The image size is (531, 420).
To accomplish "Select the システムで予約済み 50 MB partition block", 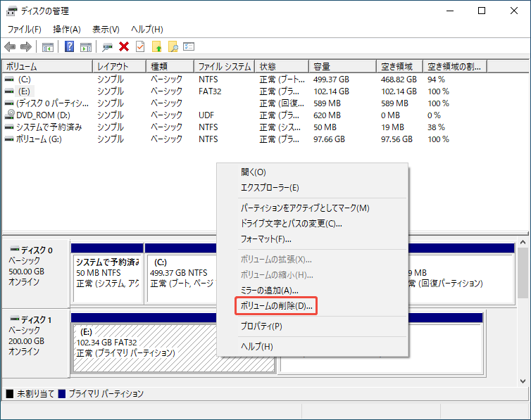I will (x=108, y=273).
